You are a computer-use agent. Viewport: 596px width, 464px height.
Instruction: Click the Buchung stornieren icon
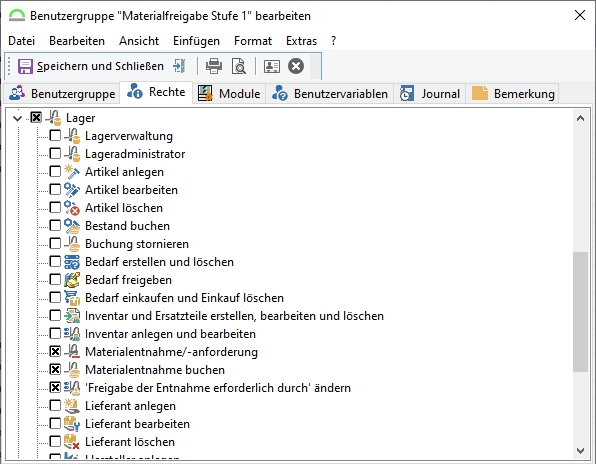coord(72,244)
